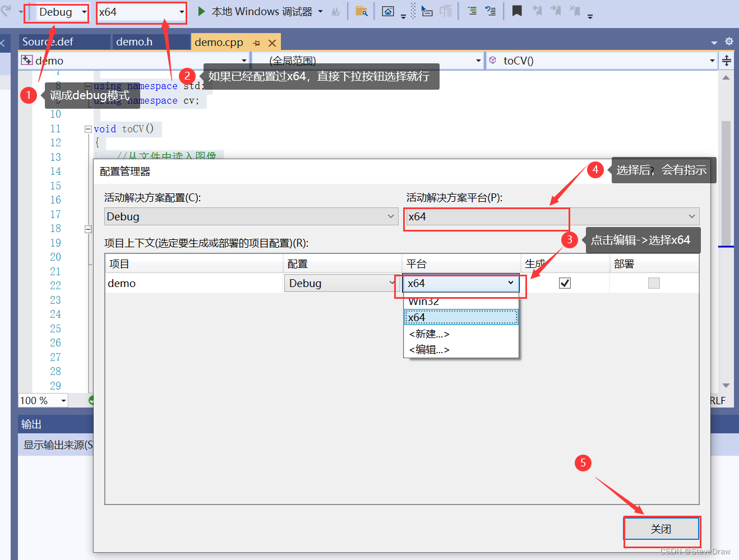Click the demo project cell
739x560 pixels.
click(x=194, y=283)
